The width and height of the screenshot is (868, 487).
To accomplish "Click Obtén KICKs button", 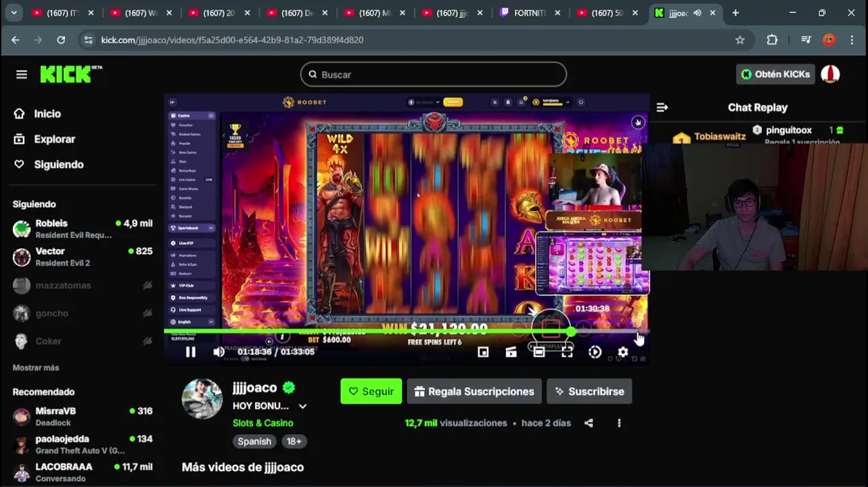I will [x=775, y=74].
